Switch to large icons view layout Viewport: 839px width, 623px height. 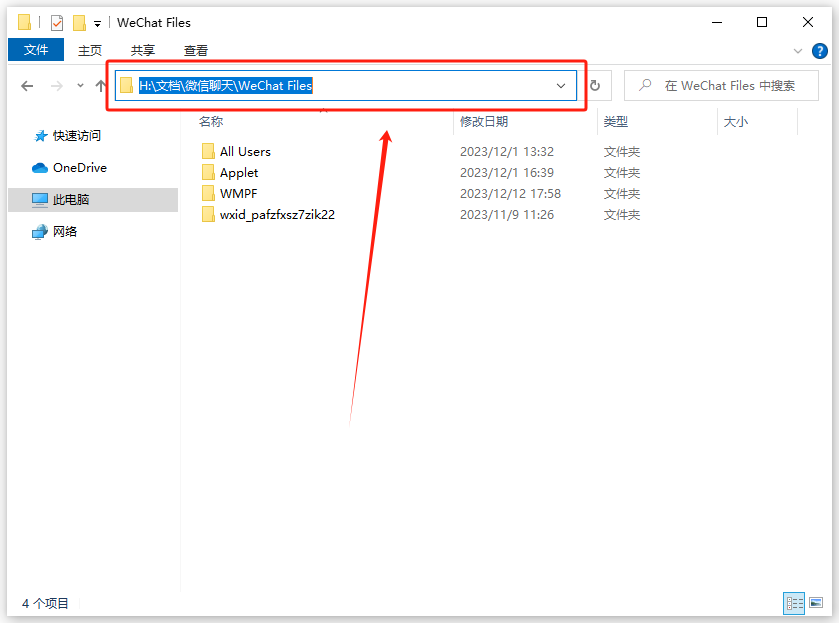(815, 603)
